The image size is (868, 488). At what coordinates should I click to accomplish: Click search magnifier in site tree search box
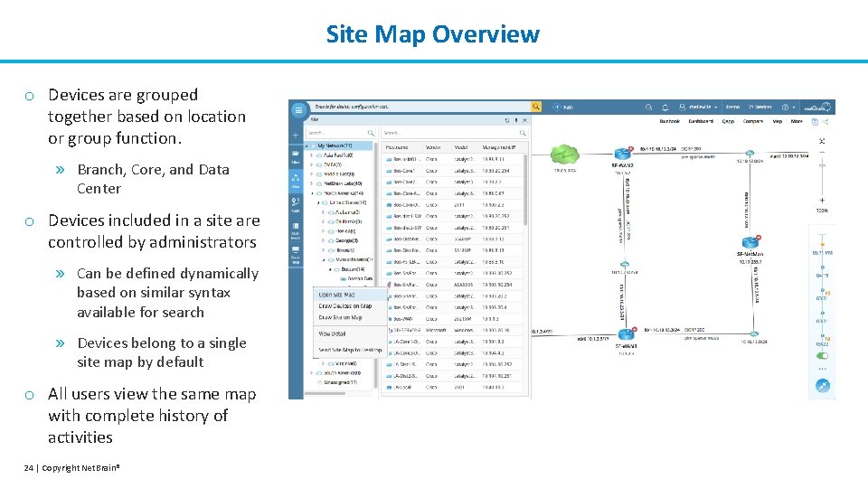[371, 133]
